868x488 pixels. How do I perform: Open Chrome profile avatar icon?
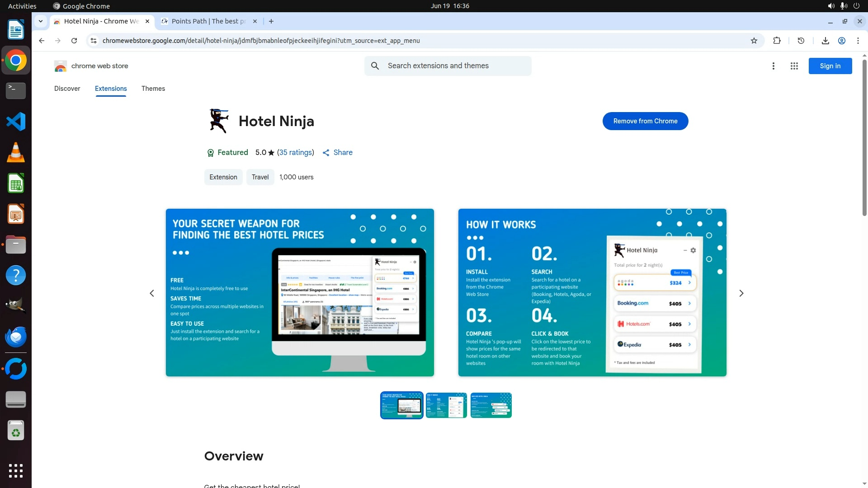(x=841, y=41)
